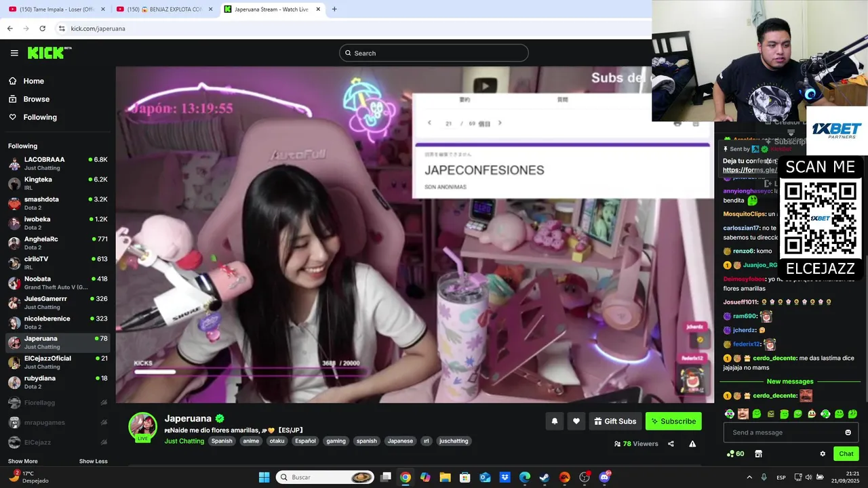Open Kingteka followed channel
Screen dimensions: 868x488
(58, 183)
